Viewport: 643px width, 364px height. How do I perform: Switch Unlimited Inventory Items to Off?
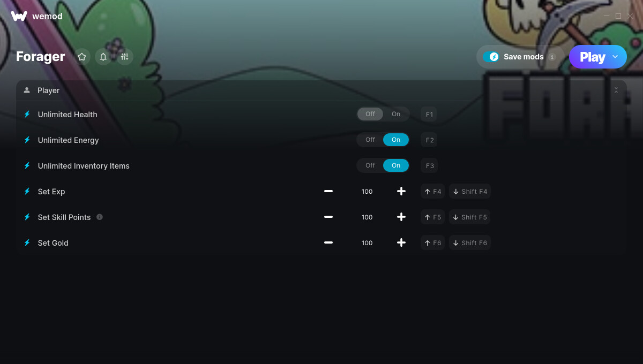coord(370,165)
